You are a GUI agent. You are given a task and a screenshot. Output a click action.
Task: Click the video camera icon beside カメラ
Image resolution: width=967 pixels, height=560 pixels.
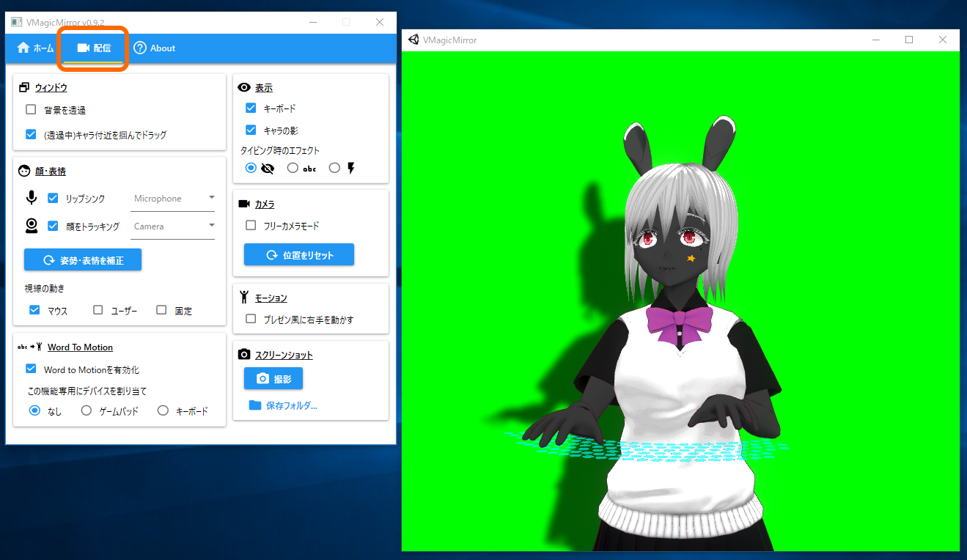point(245,204)
